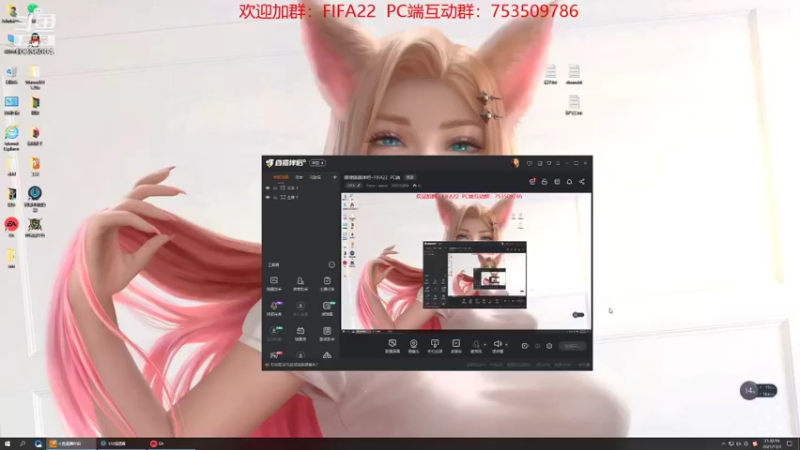800x450 pixels.
Task: Hide the second source in the scene list
Action: (x=268, y=197)
